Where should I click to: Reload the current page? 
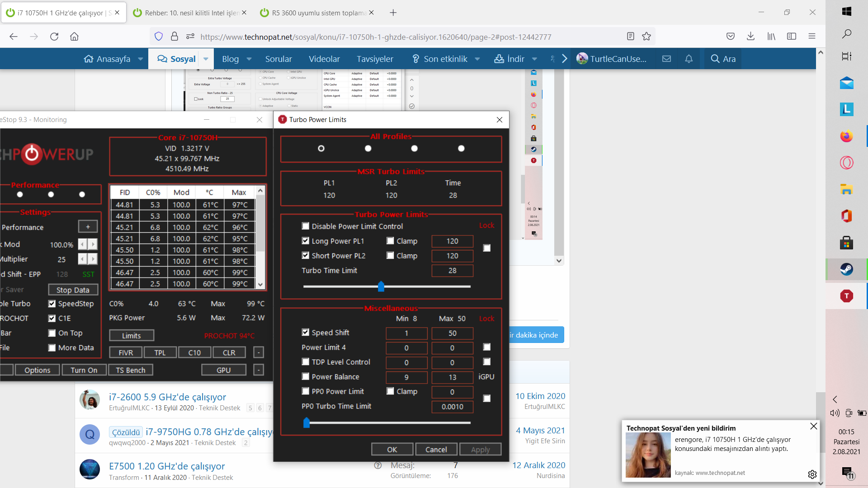coord(54,37)
